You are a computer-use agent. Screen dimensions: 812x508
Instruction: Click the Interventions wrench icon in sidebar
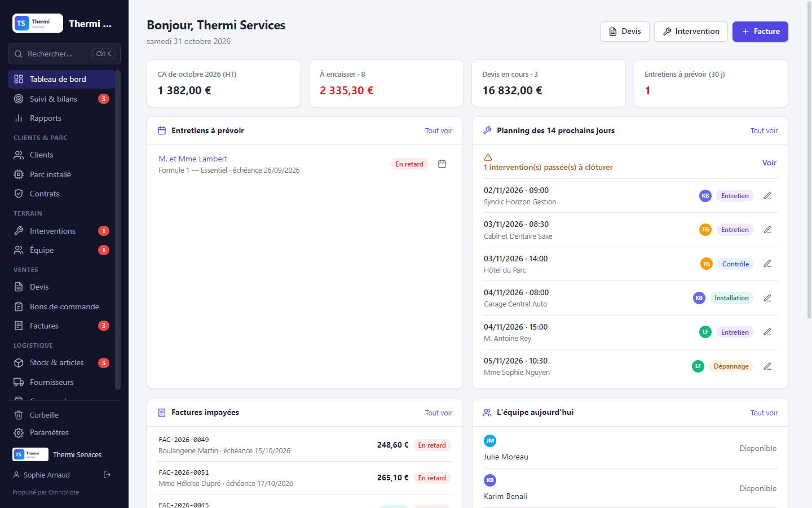click(19, 231)
